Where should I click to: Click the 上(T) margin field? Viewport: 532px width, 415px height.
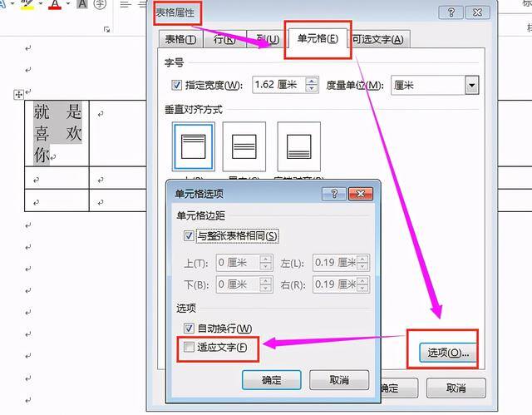click(x=238, y=262)
